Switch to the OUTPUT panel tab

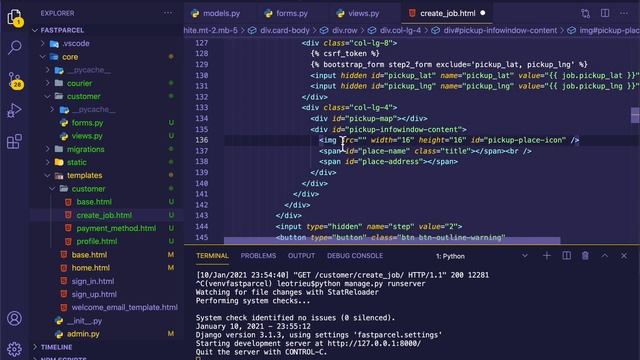click(x=301, y=256)
